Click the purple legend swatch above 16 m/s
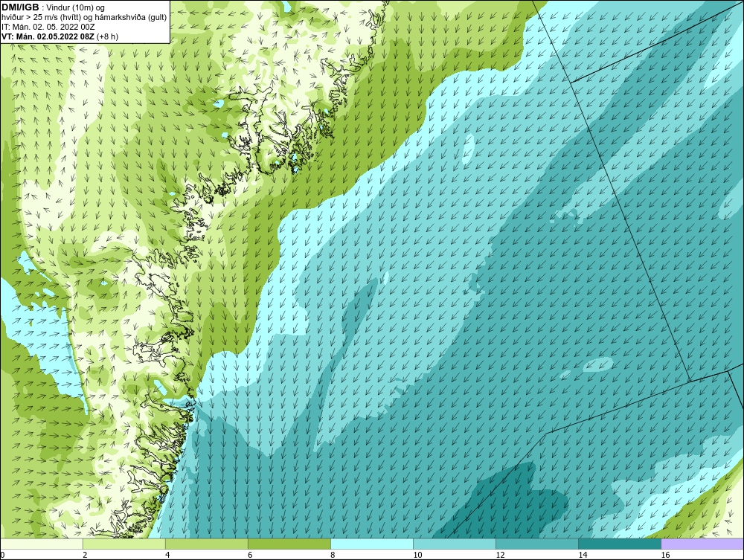 pyautogui.click(x=702, y=544)
